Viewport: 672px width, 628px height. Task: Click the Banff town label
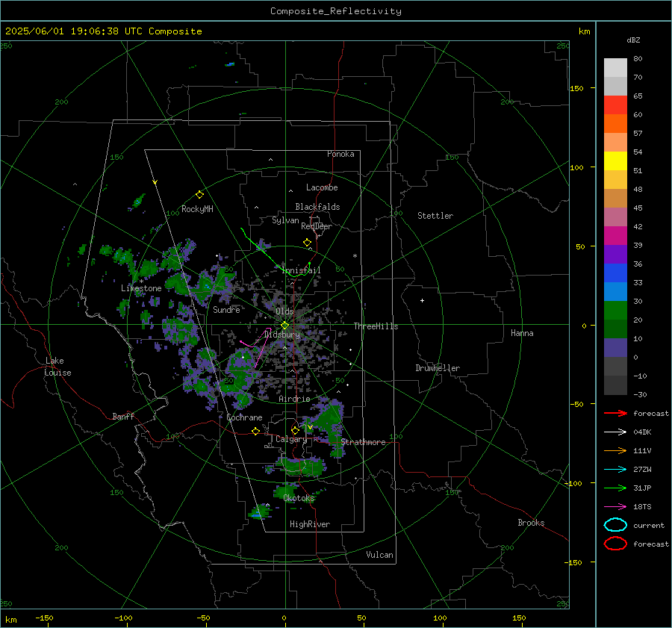click(123, 417)
